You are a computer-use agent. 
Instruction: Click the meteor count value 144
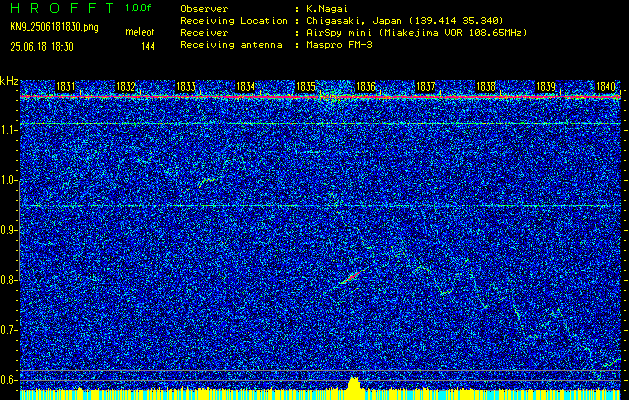148,47
